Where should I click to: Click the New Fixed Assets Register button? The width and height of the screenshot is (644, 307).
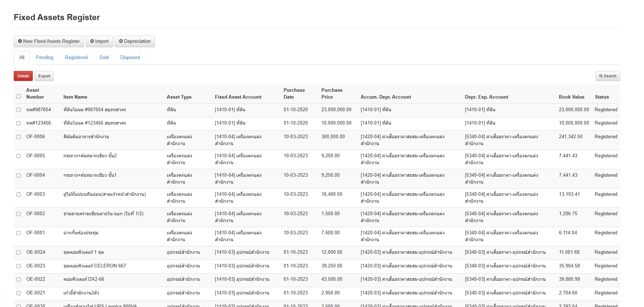pos(49,41)
